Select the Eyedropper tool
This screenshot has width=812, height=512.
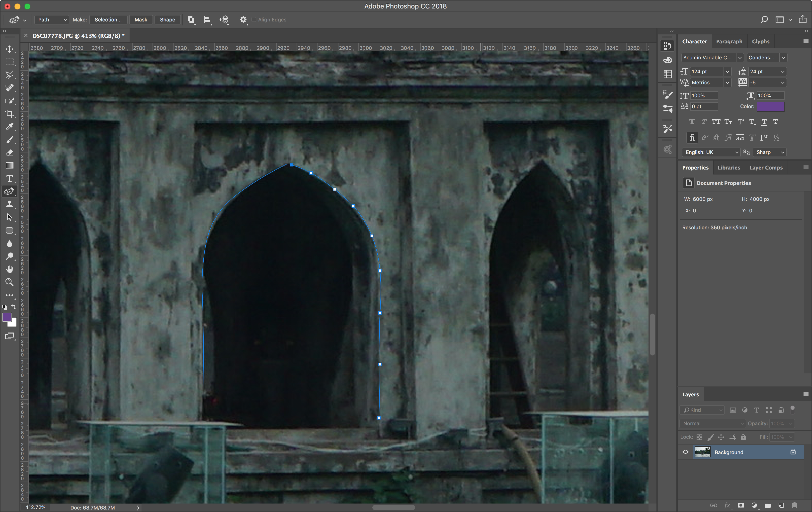pyautogui.click(x=9, y=126)
